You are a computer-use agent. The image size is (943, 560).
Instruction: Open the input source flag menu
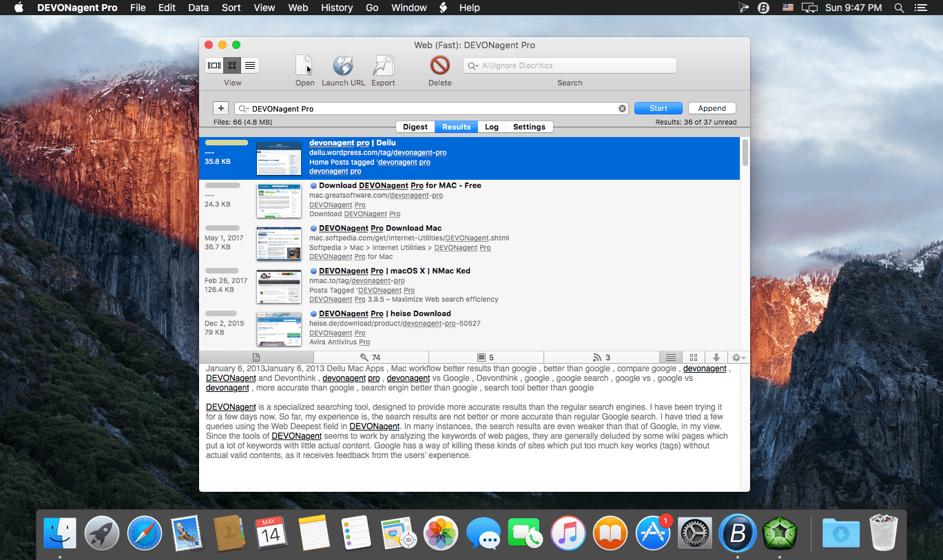point(788,8)
